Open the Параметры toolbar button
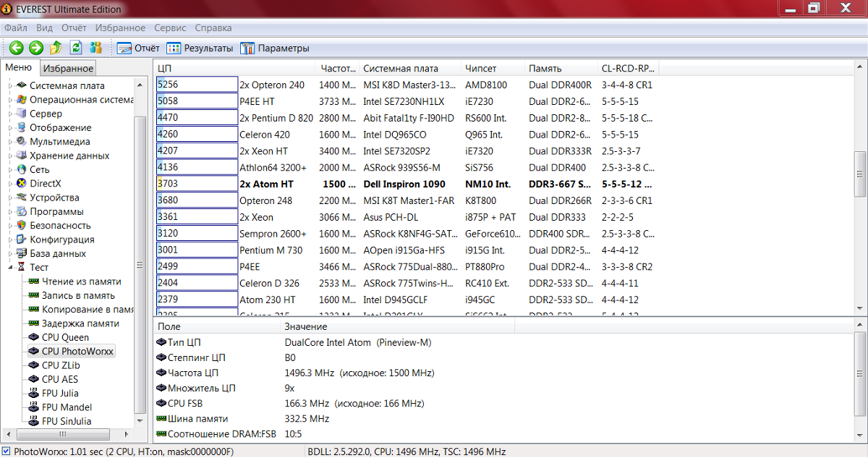Viewport: 868px width, 458px height. (x=274, y=48)
